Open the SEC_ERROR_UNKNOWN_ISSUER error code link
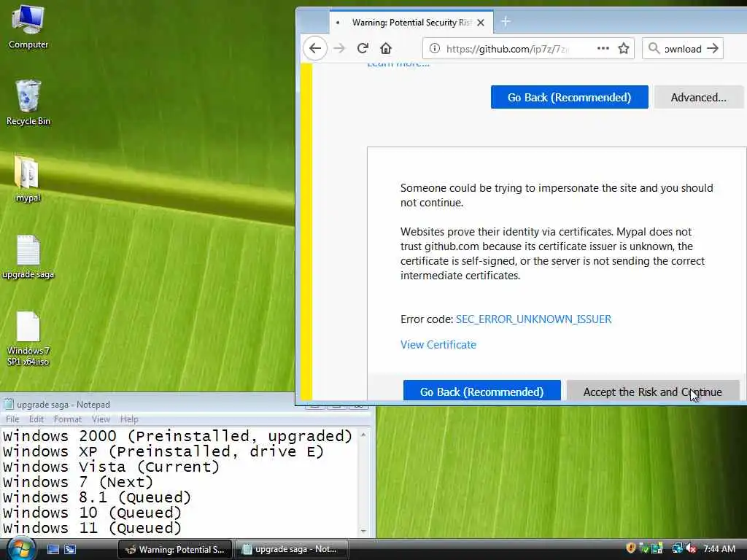747x560 pixels. click(533, 319)
